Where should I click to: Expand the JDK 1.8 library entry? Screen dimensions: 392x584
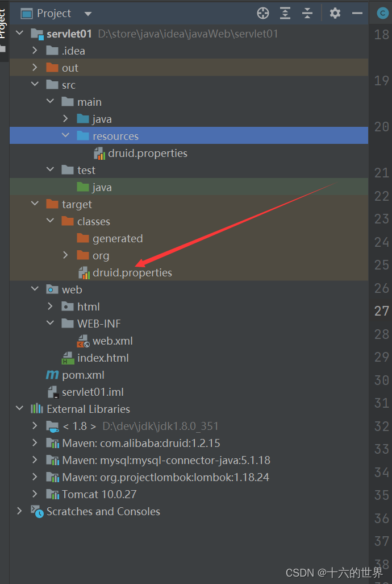coord(35,426)
